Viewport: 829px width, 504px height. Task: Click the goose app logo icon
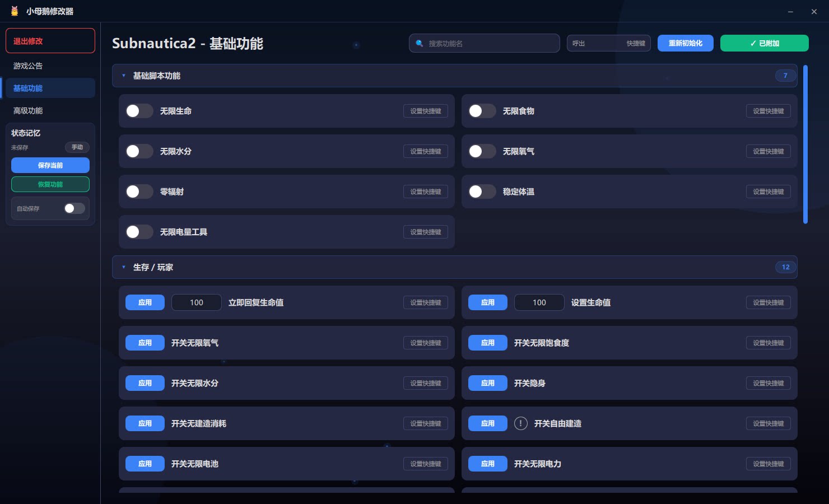pyautogui.click(x=15, y=11)
